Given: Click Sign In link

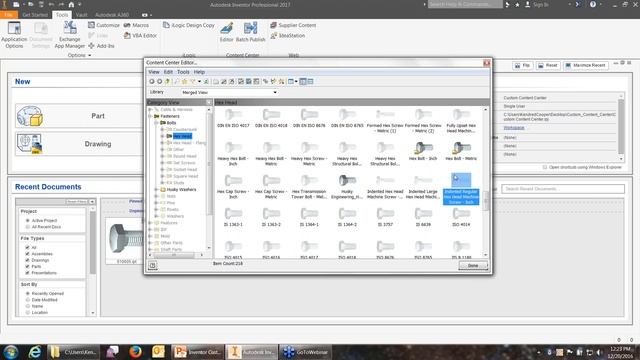Looking at the screenshot, I should point(537,4).
